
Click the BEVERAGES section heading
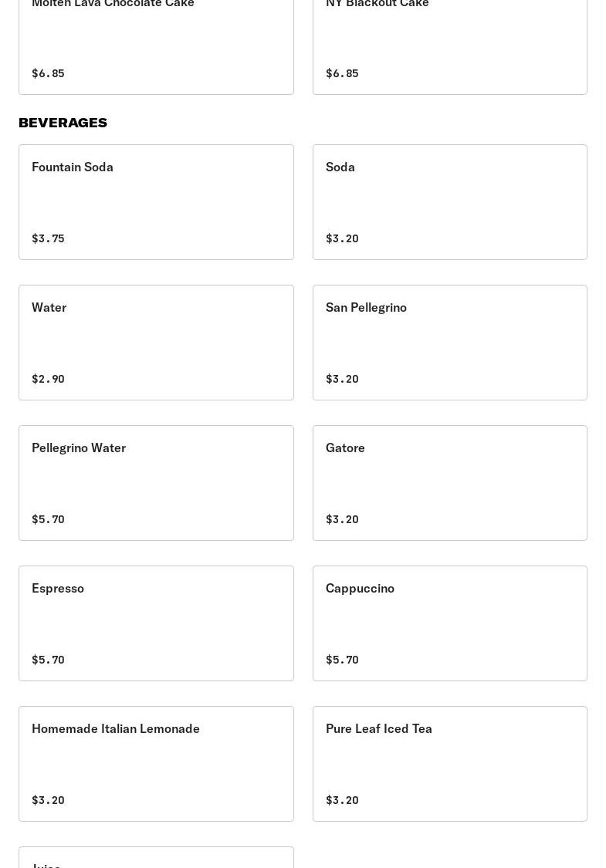coord(63,123)
